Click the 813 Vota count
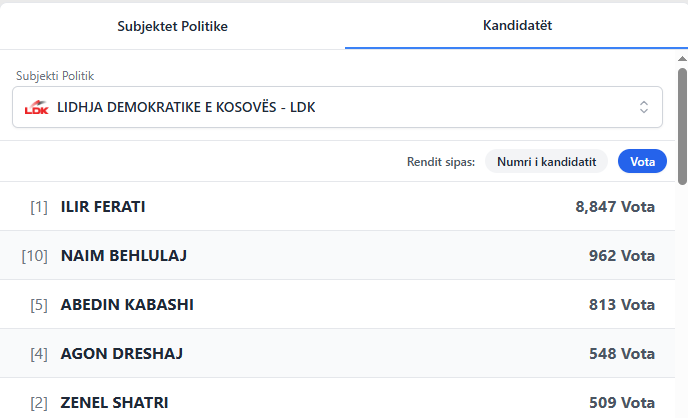The height and width of the screenshot is (418, 688). coord(622,304)
